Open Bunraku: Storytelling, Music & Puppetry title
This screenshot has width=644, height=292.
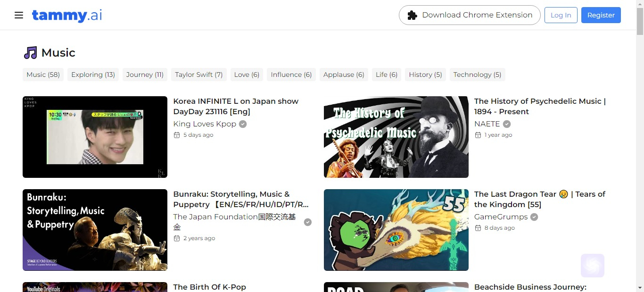241,199
